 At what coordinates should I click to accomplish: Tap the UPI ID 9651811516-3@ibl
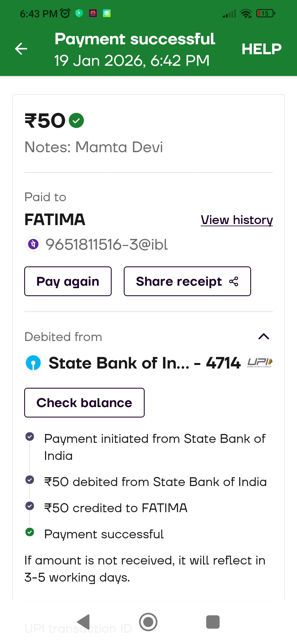coord(107,244)
